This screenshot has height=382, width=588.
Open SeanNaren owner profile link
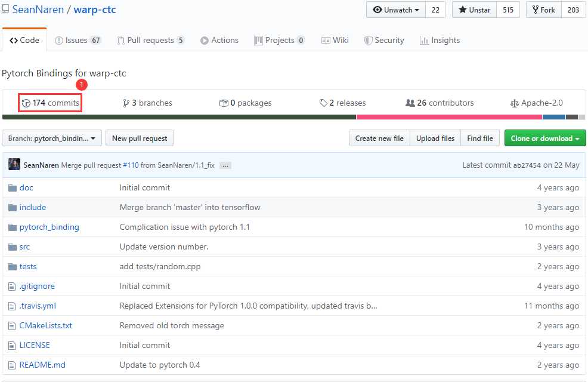[38, 10]
